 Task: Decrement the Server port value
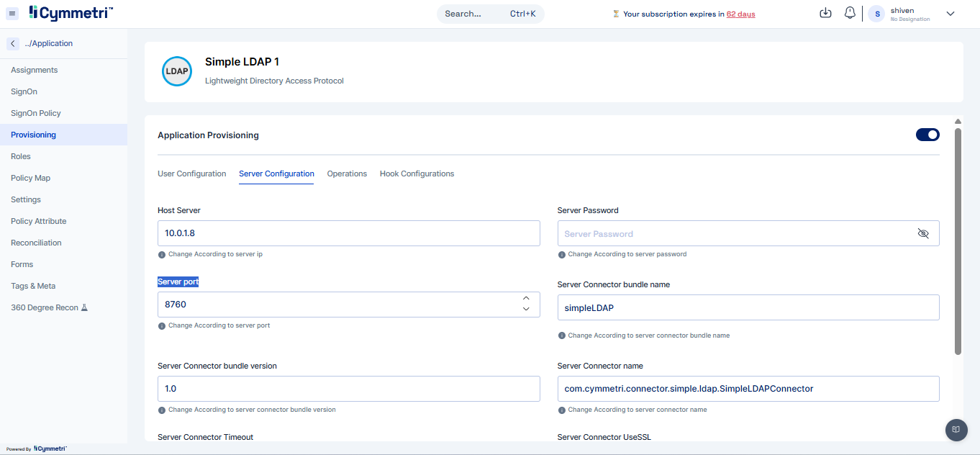click(526, 309)
